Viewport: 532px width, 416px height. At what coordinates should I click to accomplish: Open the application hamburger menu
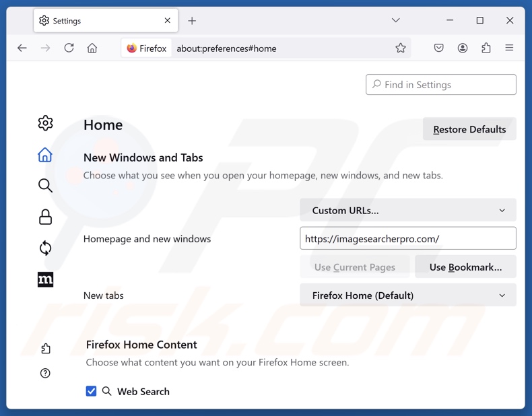tap(509, 48)
